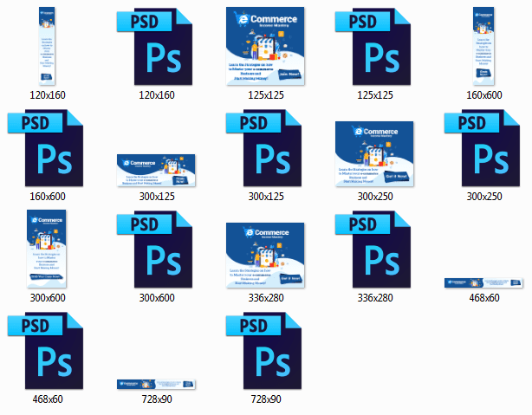Screen dimensions: 532x415
Task: Click the 728x90 filename under the image thumbnail
Action: point(157,399)
